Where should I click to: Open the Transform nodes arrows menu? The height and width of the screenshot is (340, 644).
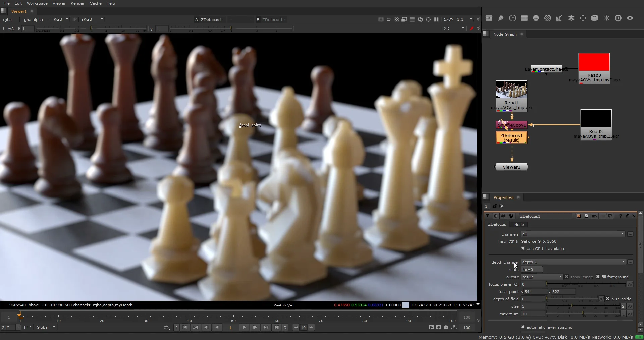click(x=583, y=18)
